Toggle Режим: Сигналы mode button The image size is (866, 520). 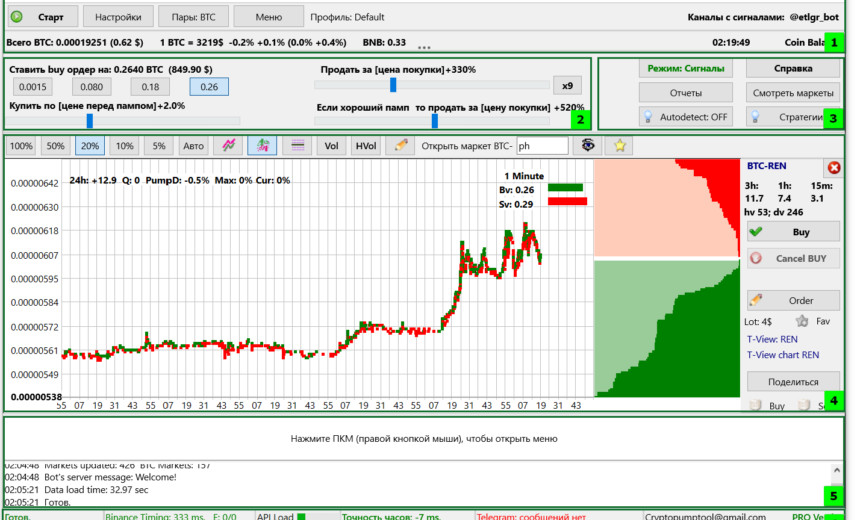685,68
